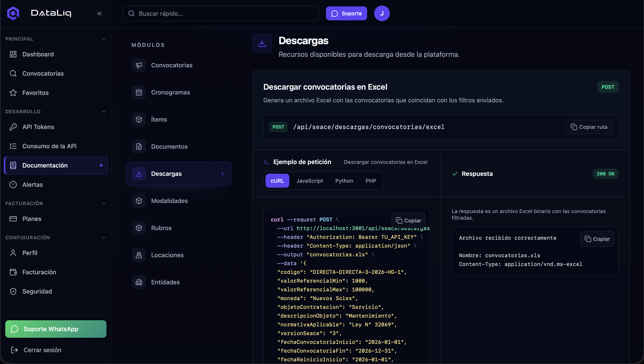Switch to the PHP code tab

coord(371,181)
